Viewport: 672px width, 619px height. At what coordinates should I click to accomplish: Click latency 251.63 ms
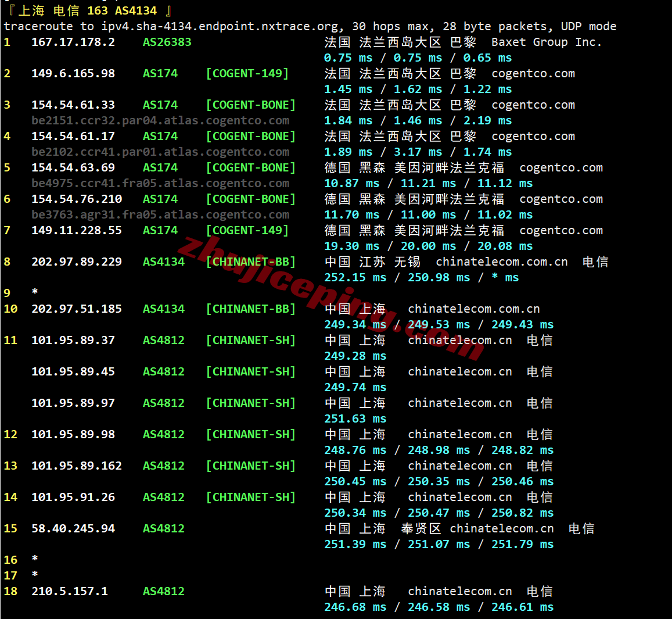[x=355, y=418]
